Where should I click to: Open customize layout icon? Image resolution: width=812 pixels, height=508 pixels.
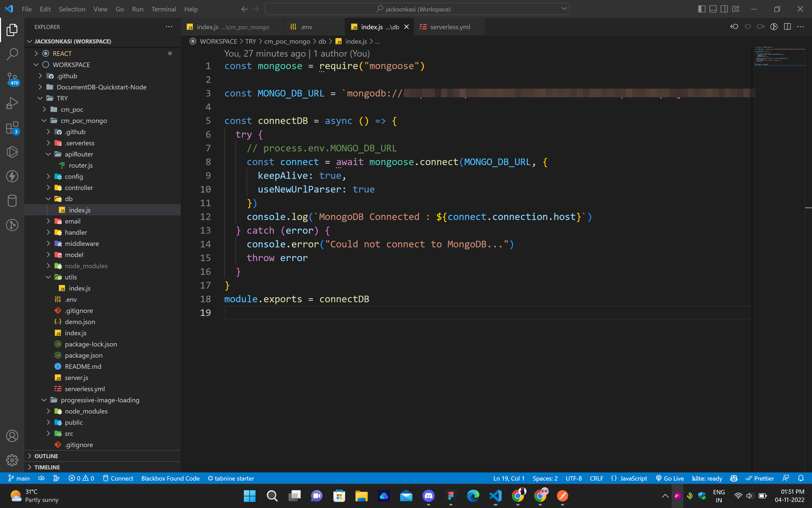click(736, 9)
